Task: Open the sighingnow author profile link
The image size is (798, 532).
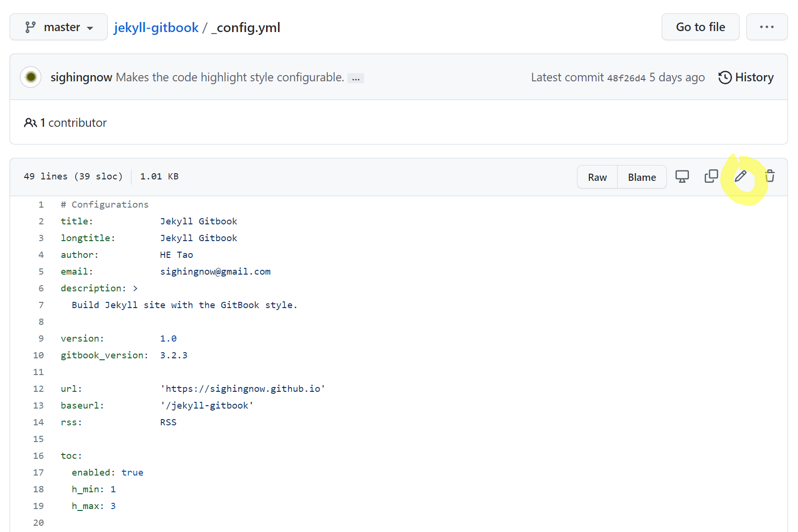Action: [81, 78]
